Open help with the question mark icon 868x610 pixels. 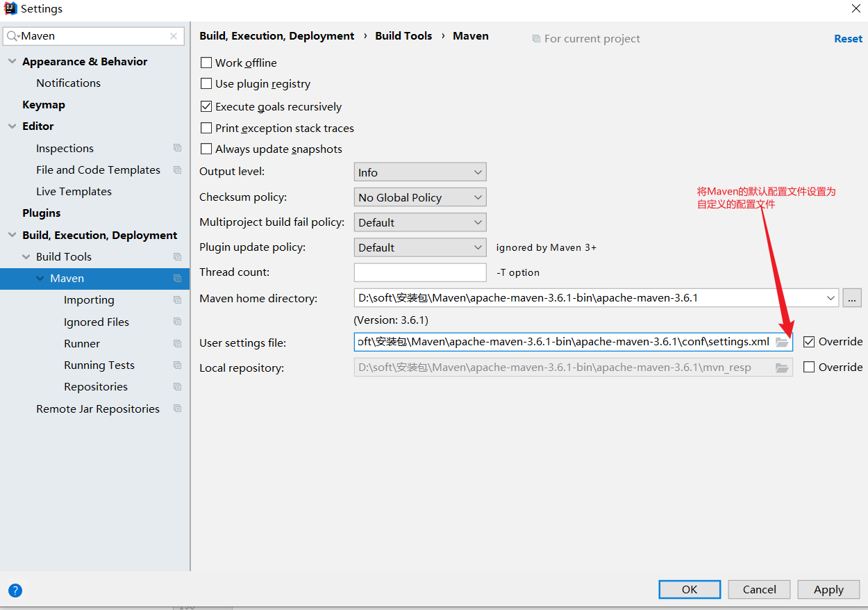[x=15, y=591]
